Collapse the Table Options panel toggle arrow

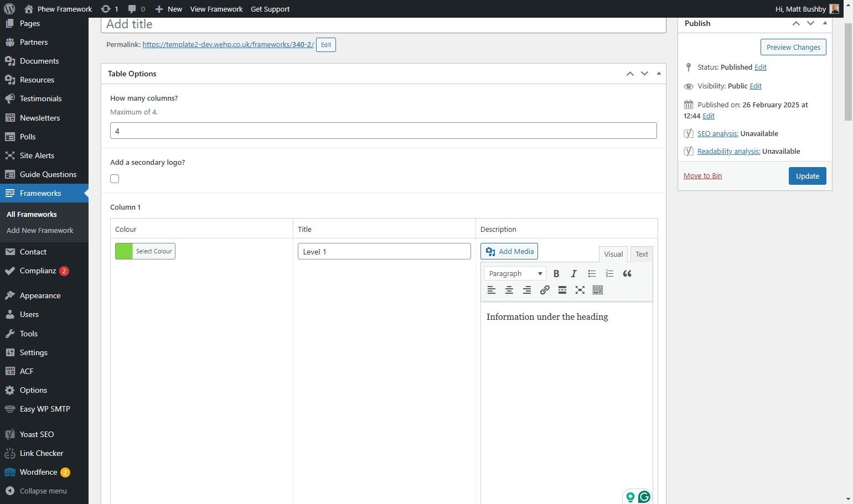tap(659, 74)
